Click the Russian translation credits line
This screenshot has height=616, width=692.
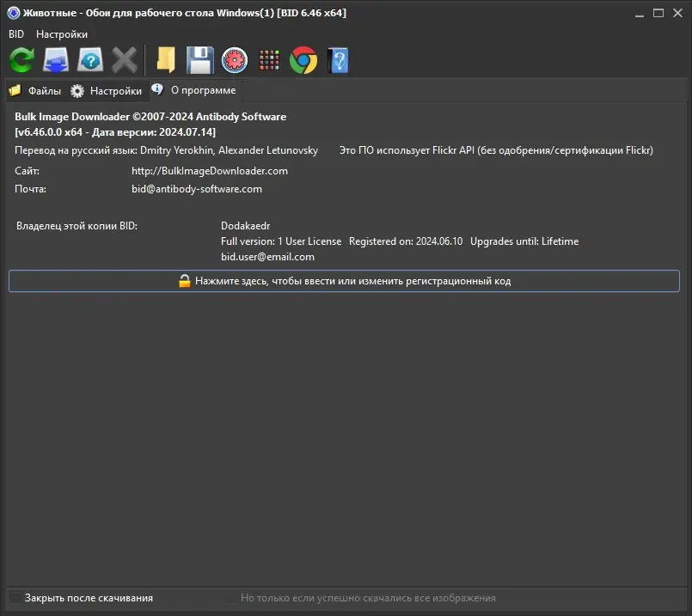pyautogui.click(x=167, y=150)
